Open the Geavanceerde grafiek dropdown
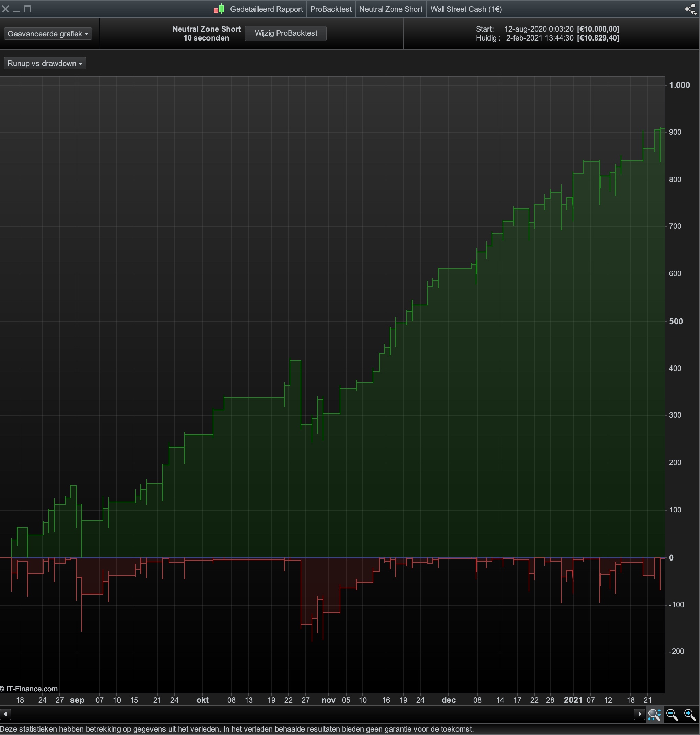 (48, 34)
